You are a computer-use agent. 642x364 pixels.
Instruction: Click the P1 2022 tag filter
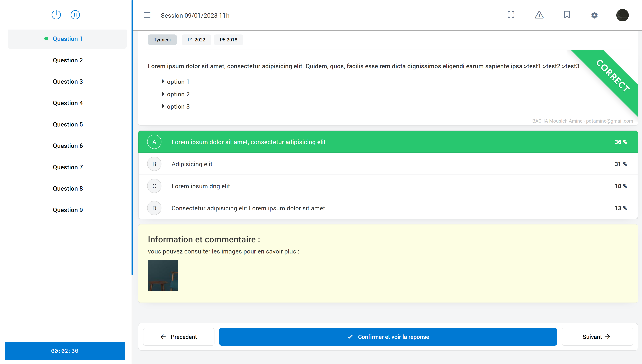coord(197,40)
